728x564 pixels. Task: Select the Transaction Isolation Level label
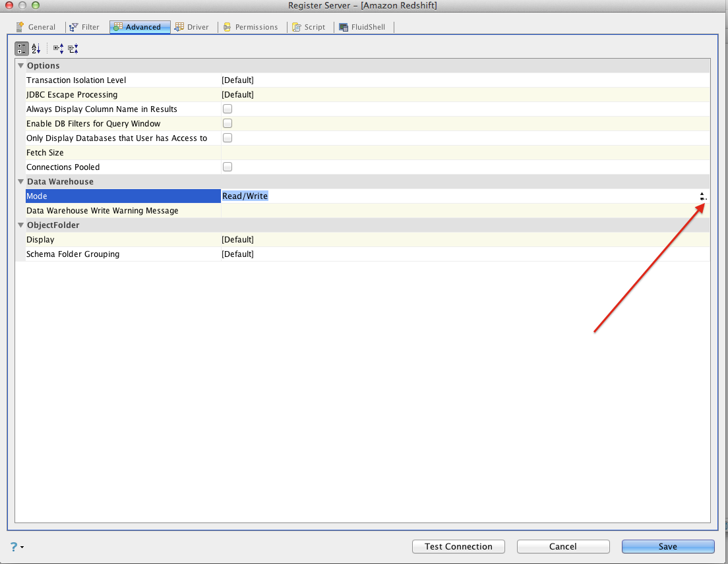[76, 80]
